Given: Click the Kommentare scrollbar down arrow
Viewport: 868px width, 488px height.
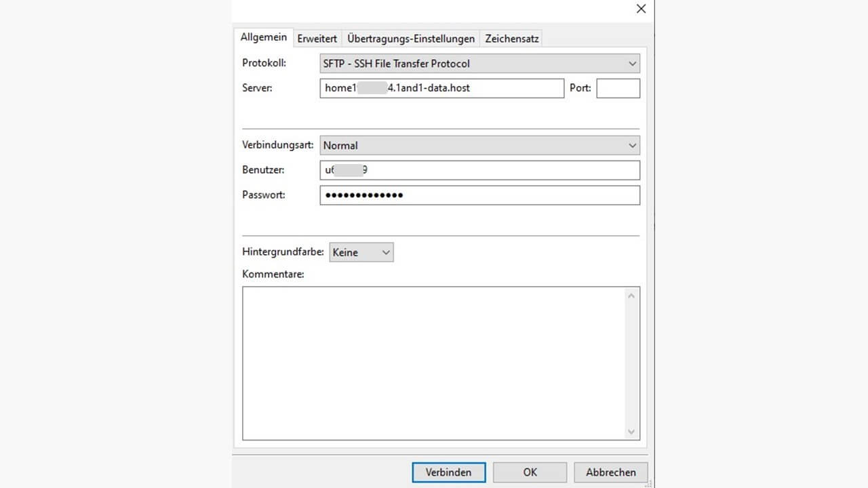Looking at the screenshot, I should (631, 432).
